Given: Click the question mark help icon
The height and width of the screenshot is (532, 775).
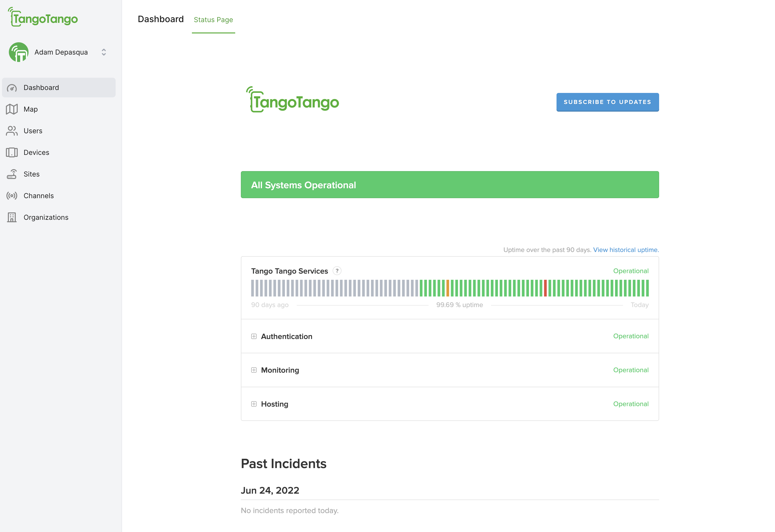Looking at the screenshot, I should 337,271.
